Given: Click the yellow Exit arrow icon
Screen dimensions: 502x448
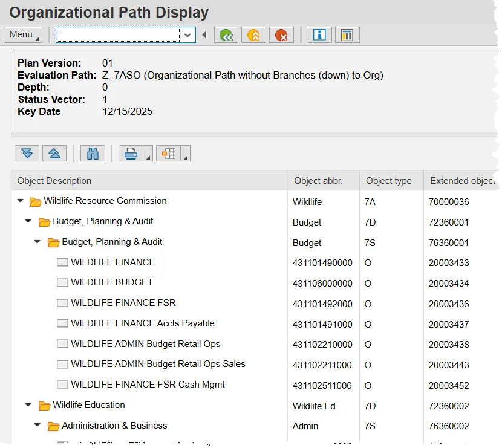Looking at the screenshot, I should pyautogui.click(x=254, y=35).
